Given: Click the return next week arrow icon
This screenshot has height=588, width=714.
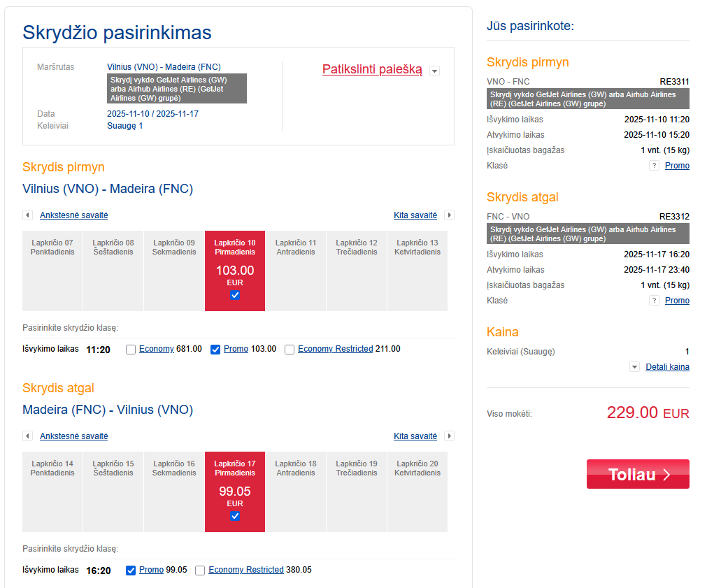Looking at the screenshot, I should point(450,436).
